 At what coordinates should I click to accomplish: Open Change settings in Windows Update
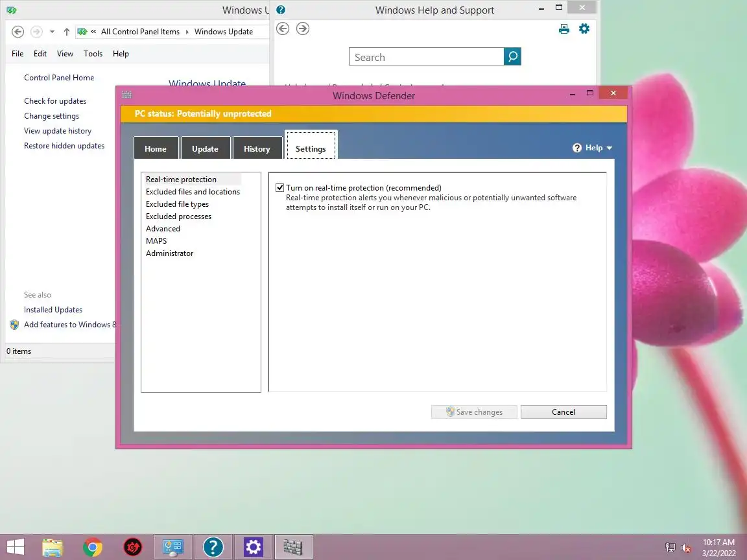pos(51,116)
